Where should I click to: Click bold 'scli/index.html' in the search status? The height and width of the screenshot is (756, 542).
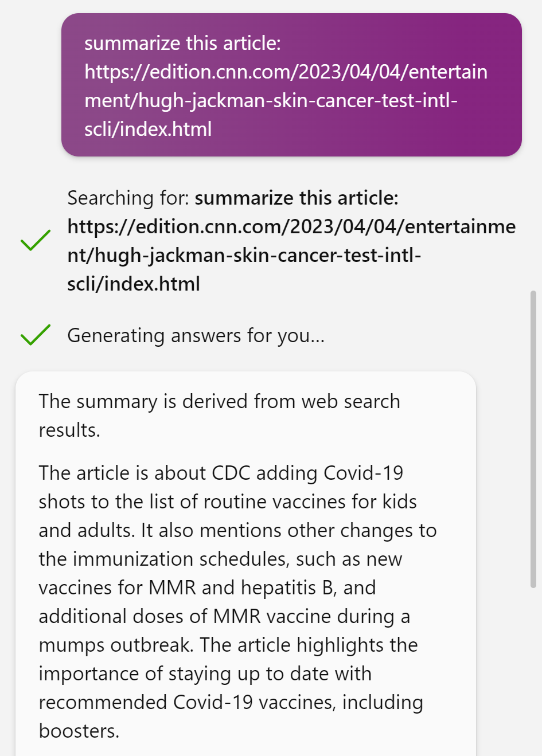click(x=134, y=284)
